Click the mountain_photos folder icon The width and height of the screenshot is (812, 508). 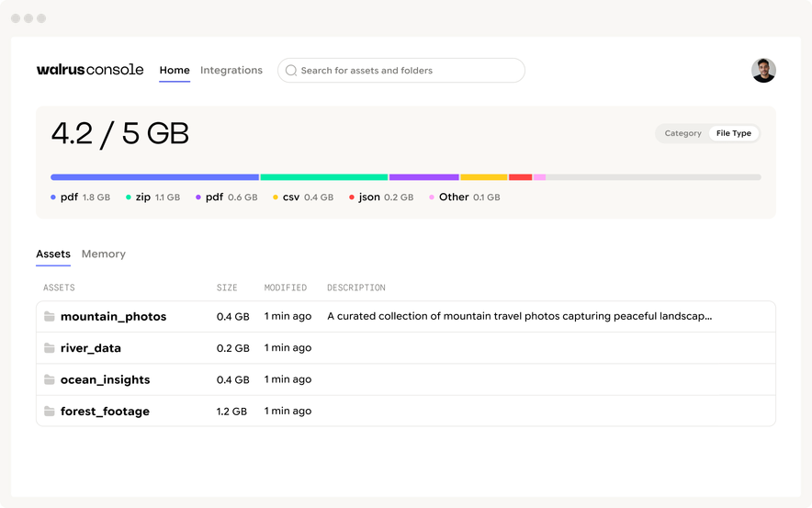tap(50, 316)
